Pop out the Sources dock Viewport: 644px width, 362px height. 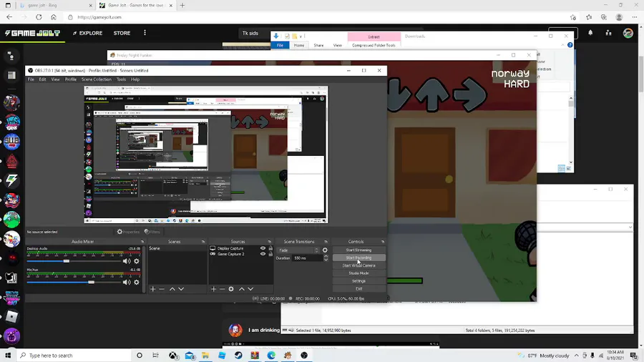click(x=270, y=242)
